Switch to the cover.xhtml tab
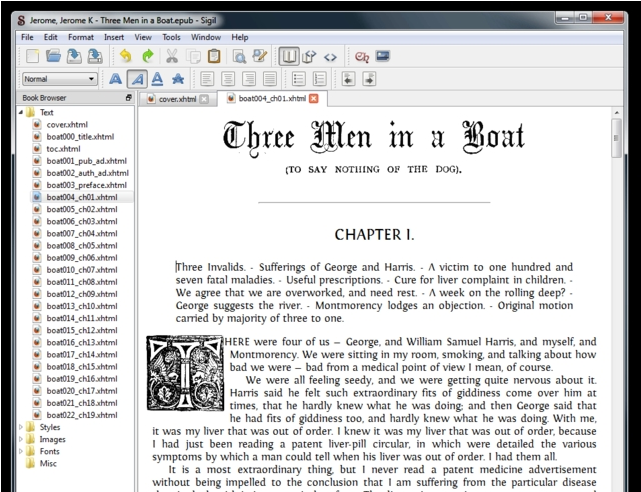Screen dimensions: 641x492 (177, 99)
